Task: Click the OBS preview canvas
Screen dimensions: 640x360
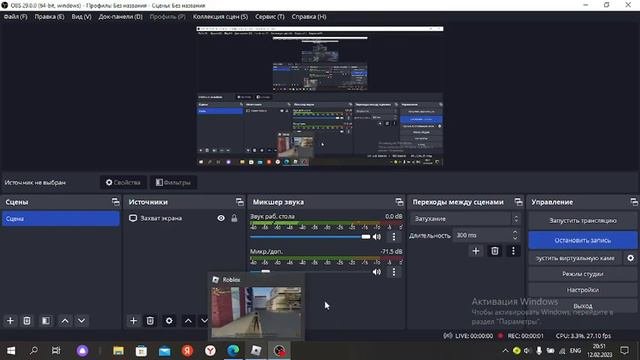Action: (320, 96)
